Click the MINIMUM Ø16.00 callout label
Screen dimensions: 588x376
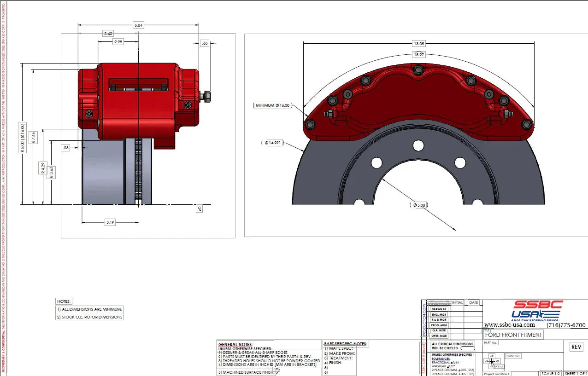(x=273, y=105)
